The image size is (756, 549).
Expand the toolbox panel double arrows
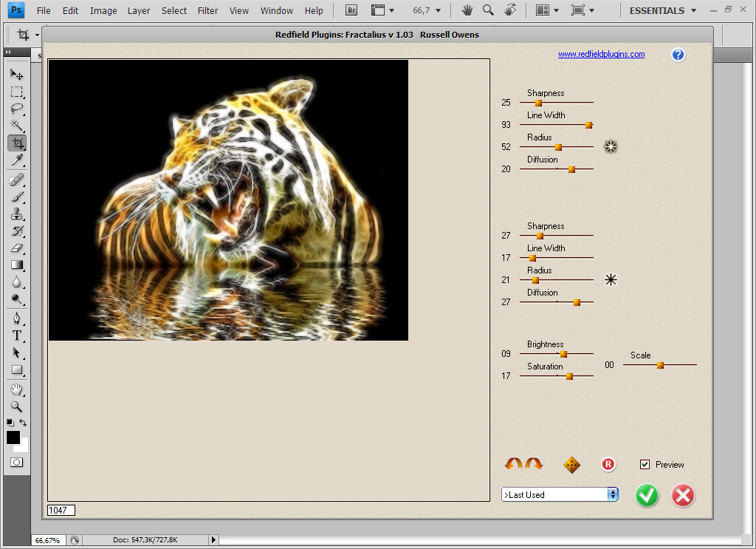pyautogui.click(x=8, y=52)
